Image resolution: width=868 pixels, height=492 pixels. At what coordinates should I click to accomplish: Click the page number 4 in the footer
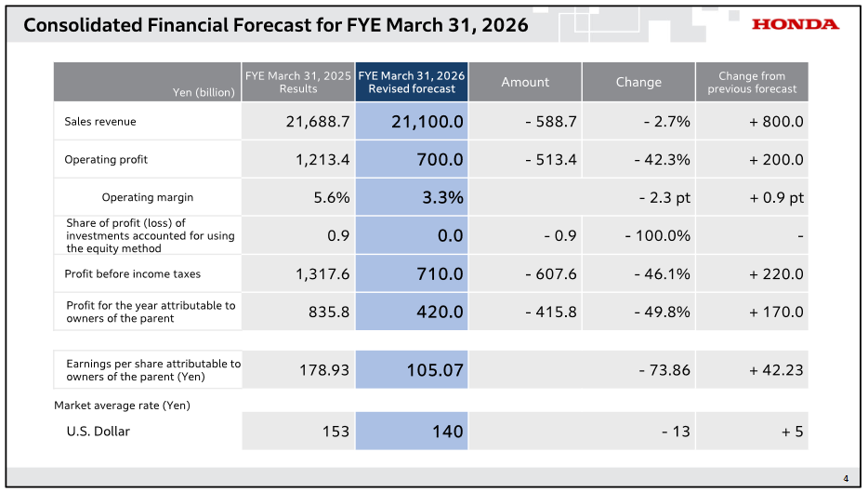click(x=846, y=479)
